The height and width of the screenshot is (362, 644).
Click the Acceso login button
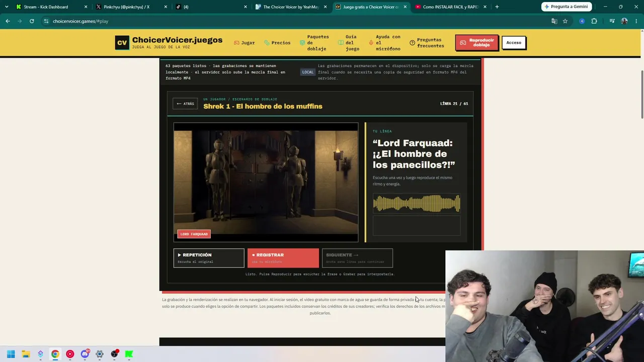[x=514, y=43]
